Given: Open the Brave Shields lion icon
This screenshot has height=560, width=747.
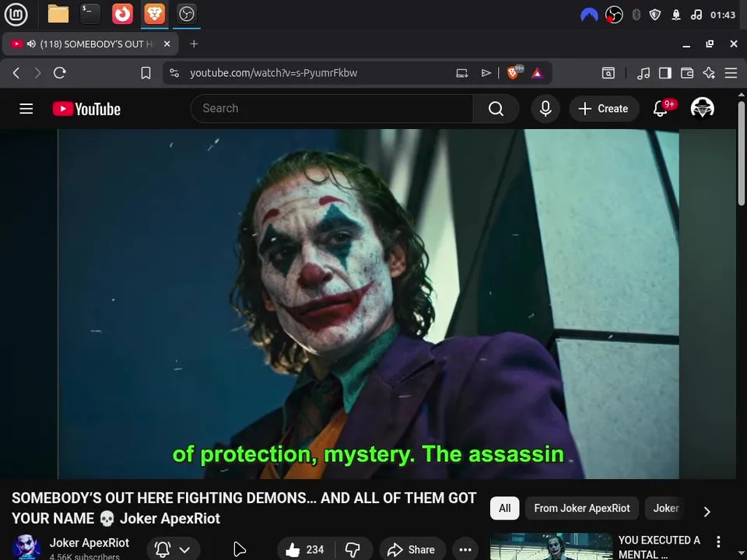Looking at the screenshot, I should (x=514, y=72).
